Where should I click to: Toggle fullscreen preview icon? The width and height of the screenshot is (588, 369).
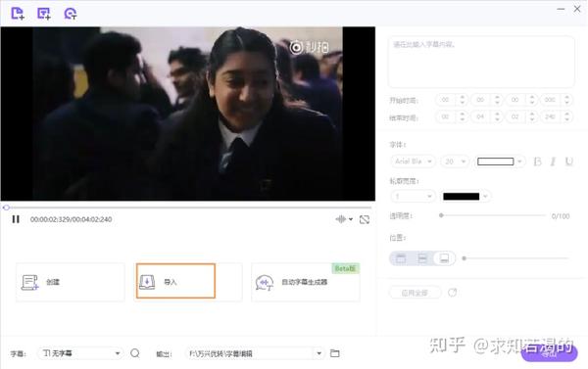[x=365, y=219]
